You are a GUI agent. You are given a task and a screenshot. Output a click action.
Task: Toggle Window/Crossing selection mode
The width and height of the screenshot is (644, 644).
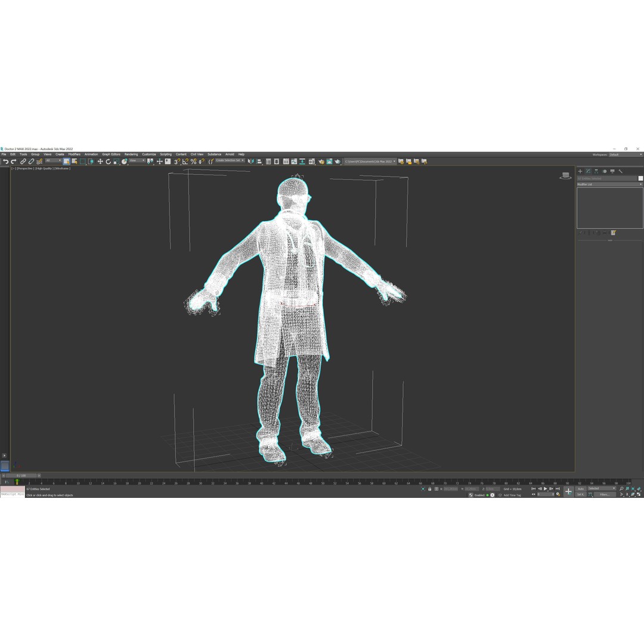point(91,162)
